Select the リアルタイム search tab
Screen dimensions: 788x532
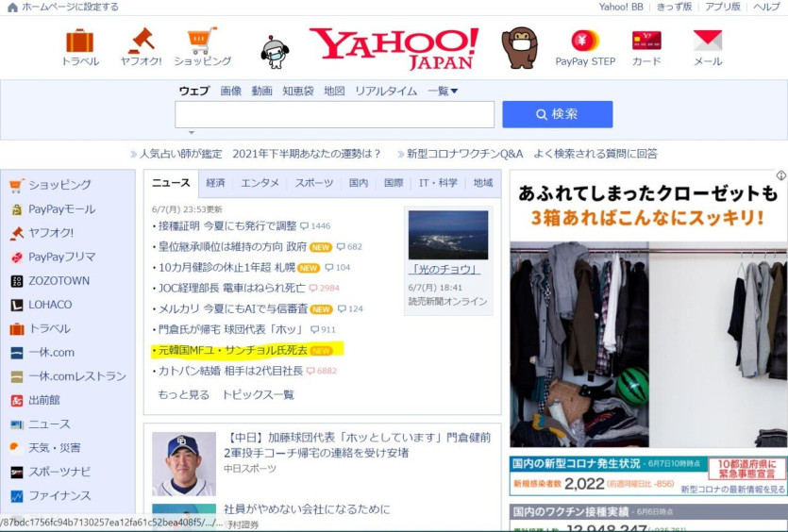[386, 91]
